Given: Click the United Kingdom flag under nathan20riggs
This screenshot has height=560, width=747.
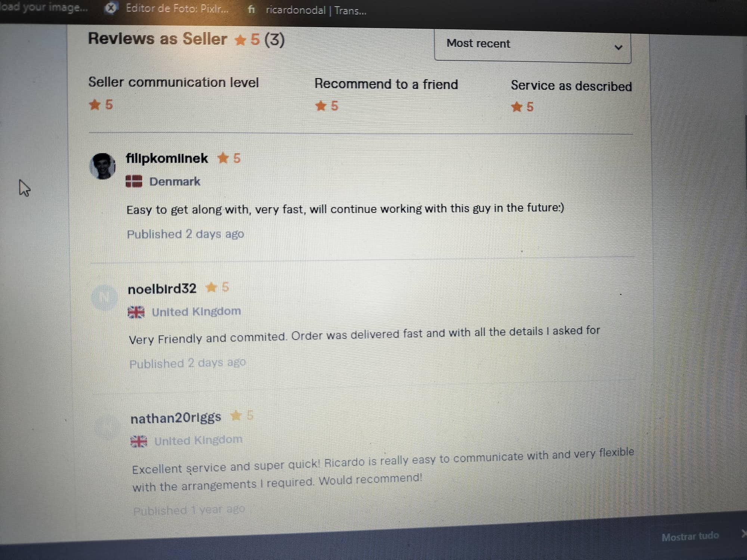Looking at the screenshot, I should click(139, 441).
